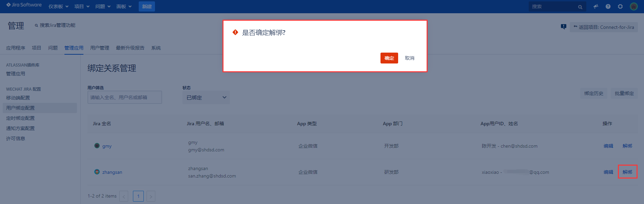The width and height of the screenshot is (644, 204).
Task: Open the settings gear icon
Action: (x=620, y=6)
